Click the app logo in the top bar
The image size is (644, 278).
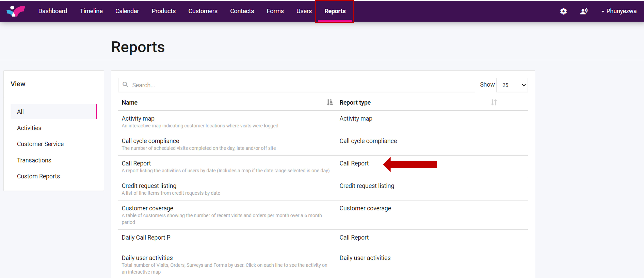click(x=16, y=11)
